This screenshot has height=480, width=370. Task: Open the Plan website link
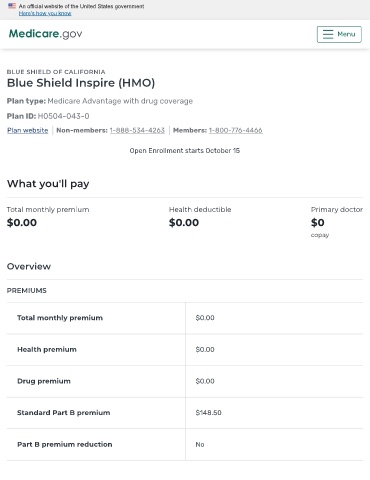28,130
